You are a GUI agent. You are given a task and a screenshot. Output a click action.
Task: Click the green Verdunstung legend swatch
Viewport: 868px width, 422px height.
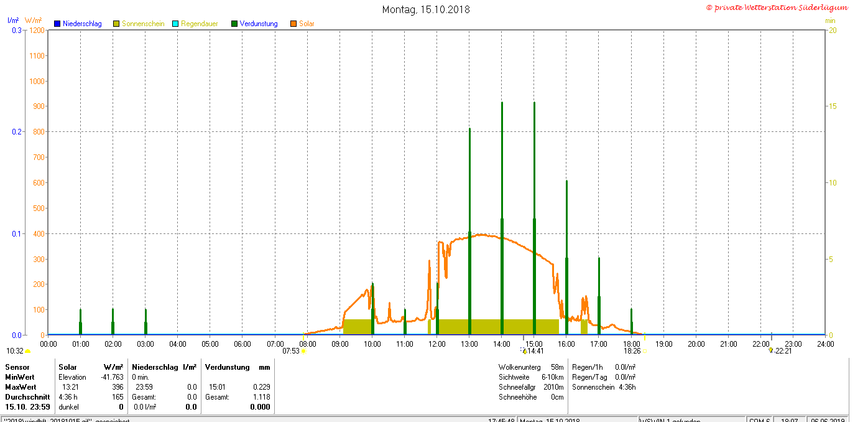click(234, 24)
